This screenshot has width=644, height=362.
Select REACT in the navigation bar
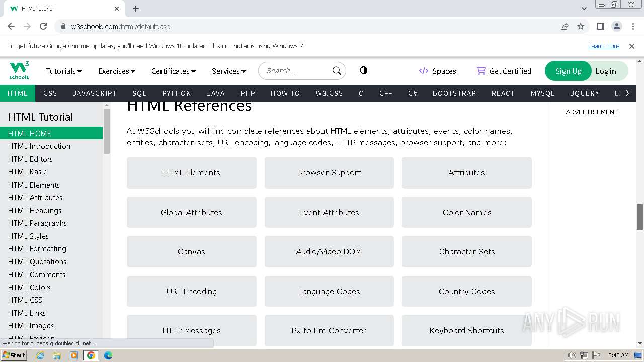pos(503,93)
